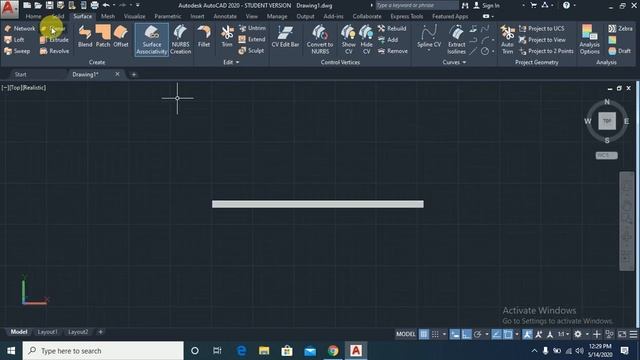640x360 pixels.
Task: Click the Spline CV tool
Action: click(429, 36)
